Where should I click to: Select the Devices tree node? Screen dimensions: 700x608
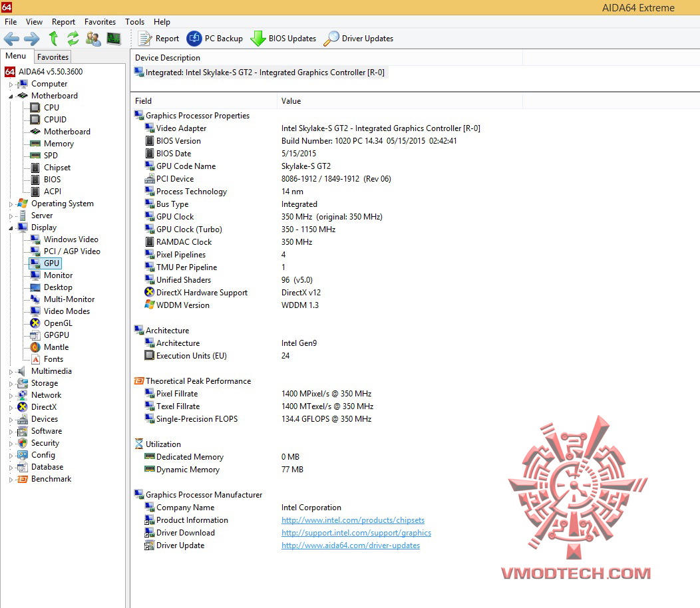(45, 419)
